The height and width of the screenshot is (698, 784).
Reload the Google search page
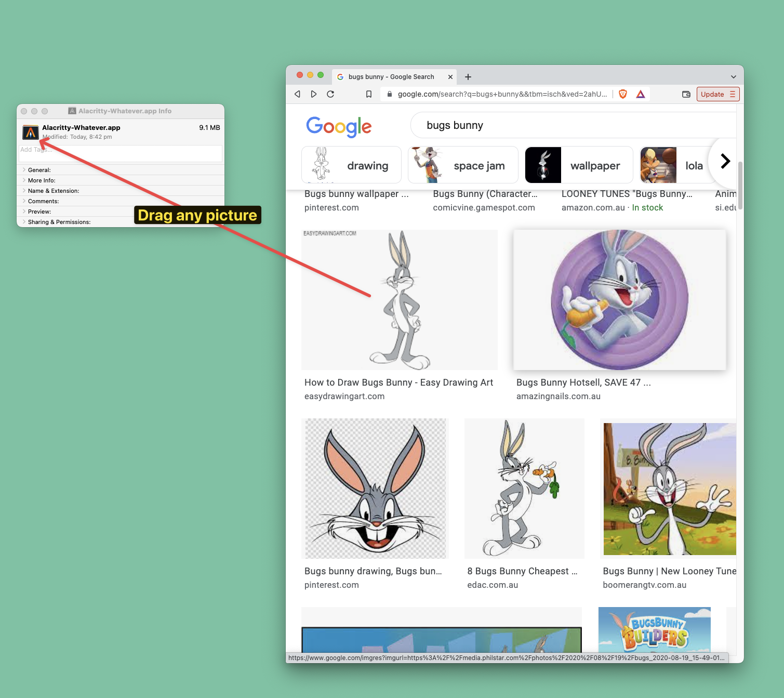[330, 94]
